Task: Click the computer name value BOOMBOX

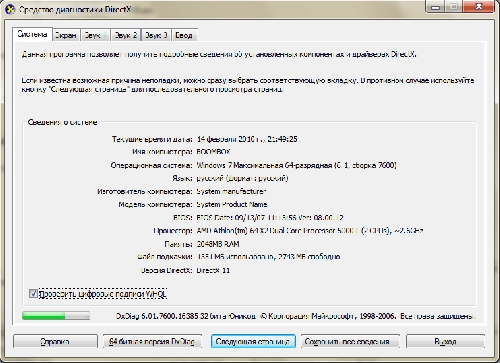Action: pos(213,152)
